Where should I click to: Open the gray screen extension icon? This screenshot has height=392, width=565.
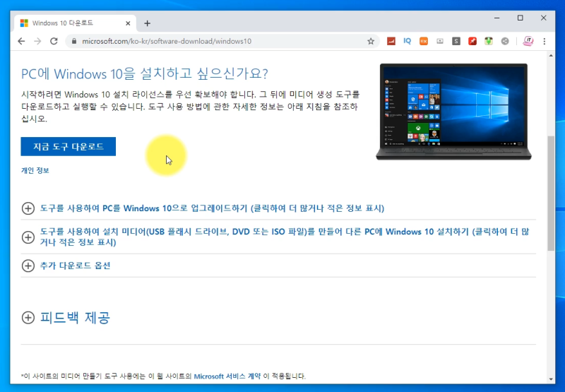[x=439, y=41]
